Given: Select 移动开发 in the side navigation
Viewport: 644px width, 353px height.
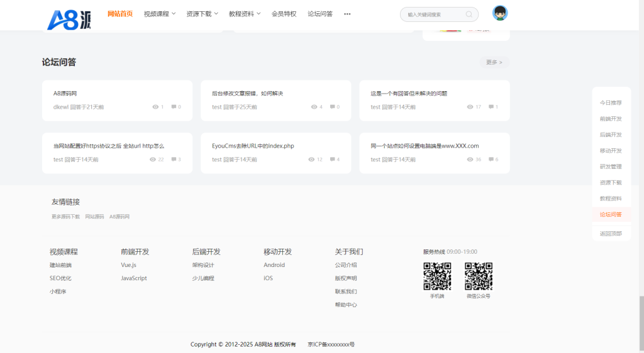Looking at the screenshot, I should [611, 151].
